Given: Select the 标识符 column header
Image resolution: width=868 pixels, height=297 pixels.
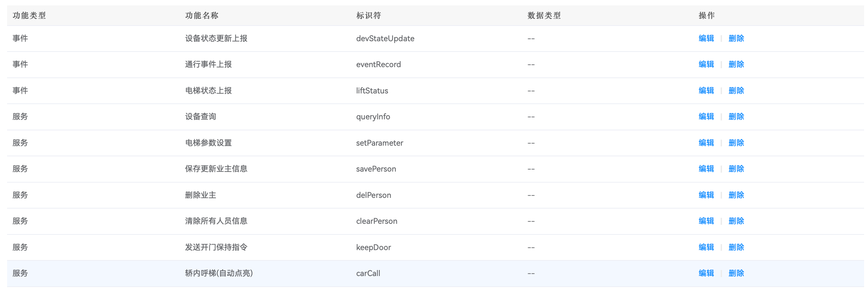Looking at the screenshot, I should pyautogui.click(x=369, y=16).
